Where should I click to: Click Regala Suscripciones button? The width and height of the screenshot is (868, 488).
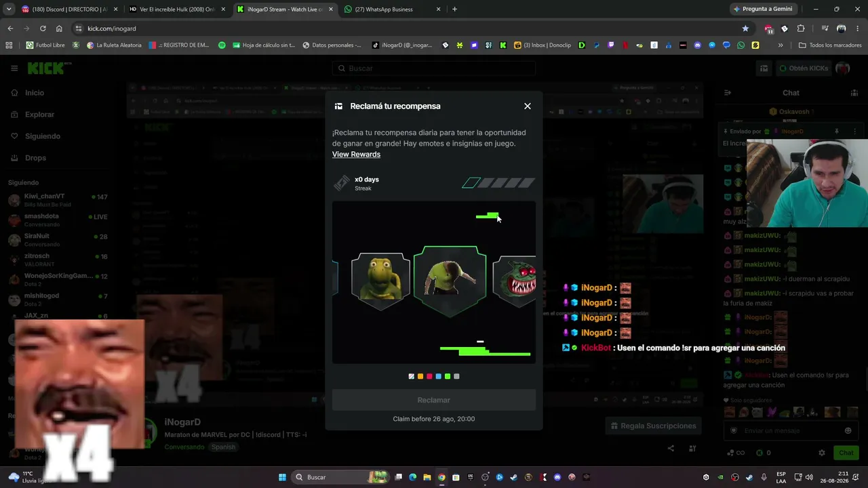pos(654,426)
